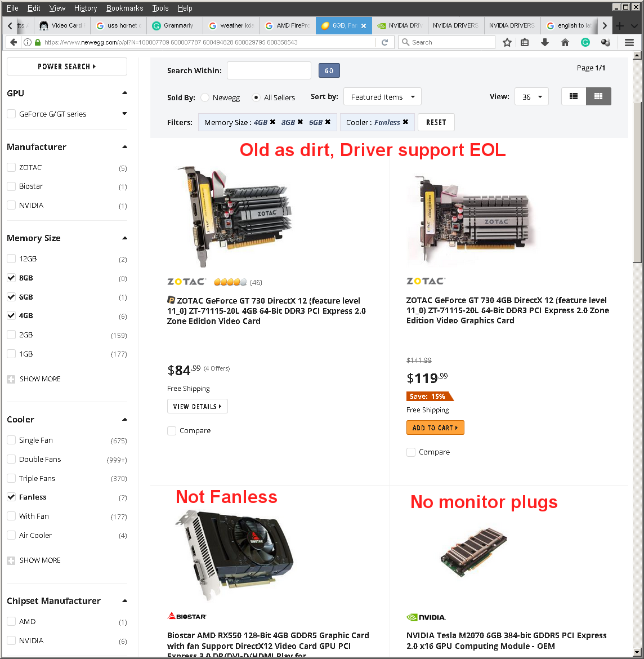This screenshot has height=659, width=644.
Task: Open the hamburger menu icon
Action: pyautogui.click(x=629, y=42)
